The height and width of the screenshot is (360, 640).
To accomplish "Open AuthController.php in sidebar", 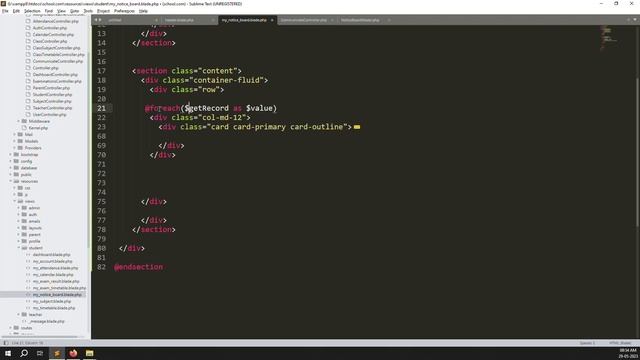I will click(49, 28).
